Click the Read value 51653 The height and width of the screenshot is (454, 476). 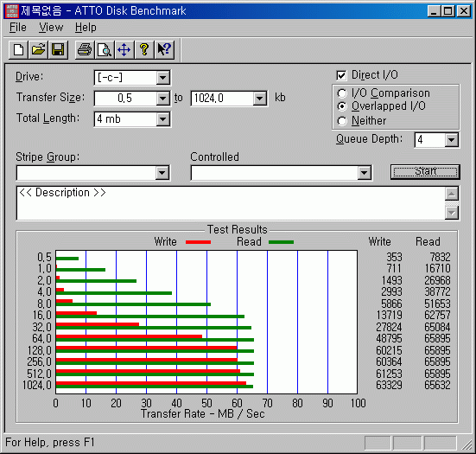[x=437, y=304]
